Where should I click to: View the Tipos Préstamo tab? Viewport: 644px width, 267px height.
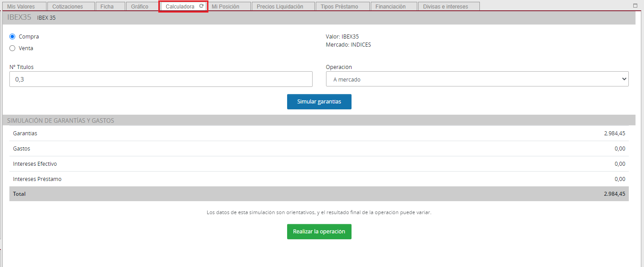pyautogui.click(x=343, y=6)
